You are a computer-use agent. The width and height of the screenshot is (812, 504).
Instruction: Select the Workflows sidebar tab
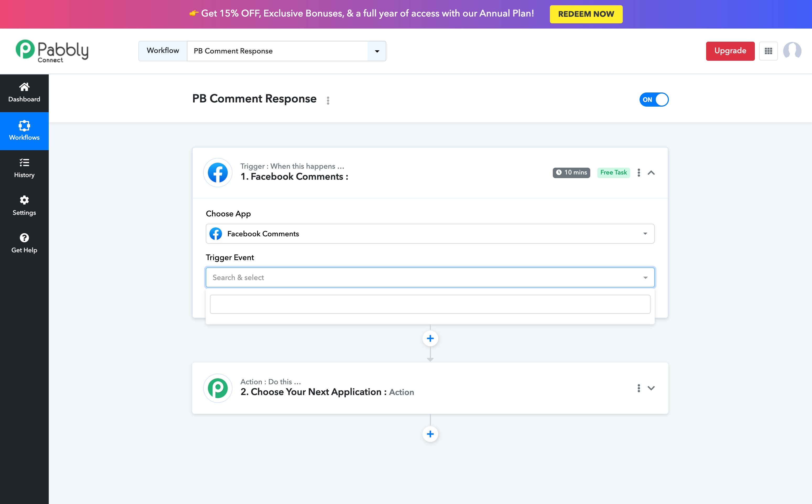pyautogui.click(x=24, y=131)
